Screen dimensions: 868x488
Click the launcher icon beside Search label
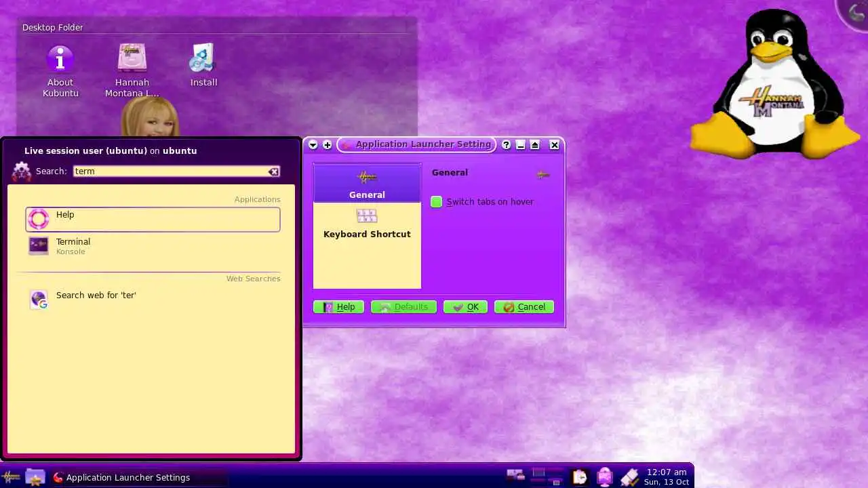(22, 171)
